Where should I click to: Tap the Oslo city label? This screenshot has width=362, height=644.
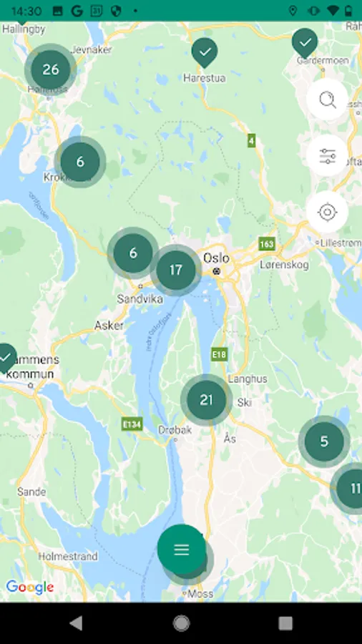tap(216, 258)
